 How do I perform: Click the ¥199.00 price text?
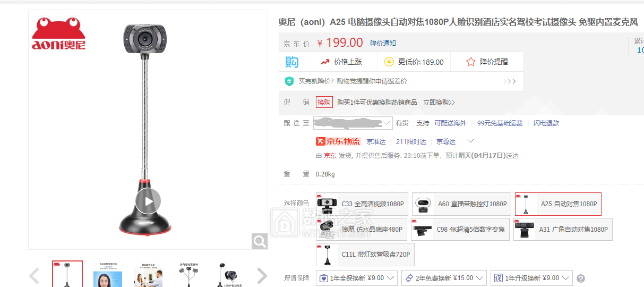tap(340, 43)
